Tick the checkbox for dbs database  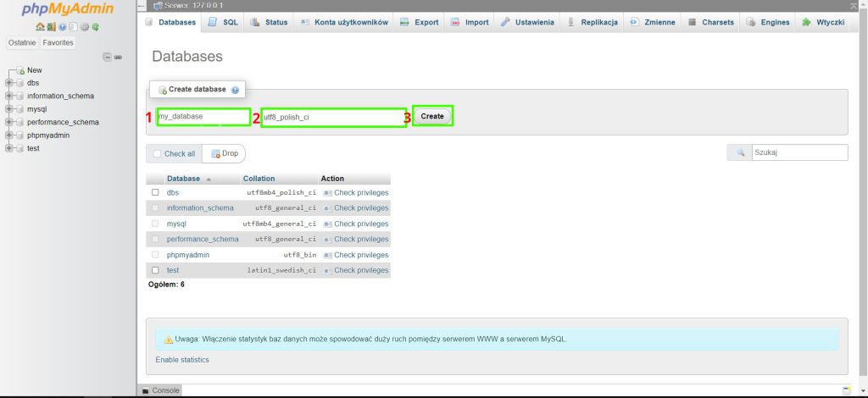point(155,192)
